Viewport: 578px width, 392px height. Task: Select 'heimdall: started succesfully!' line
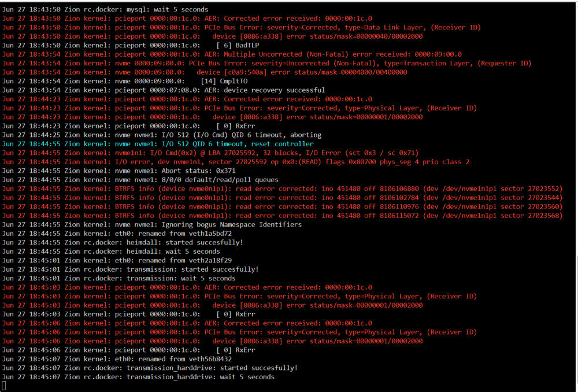123,243
